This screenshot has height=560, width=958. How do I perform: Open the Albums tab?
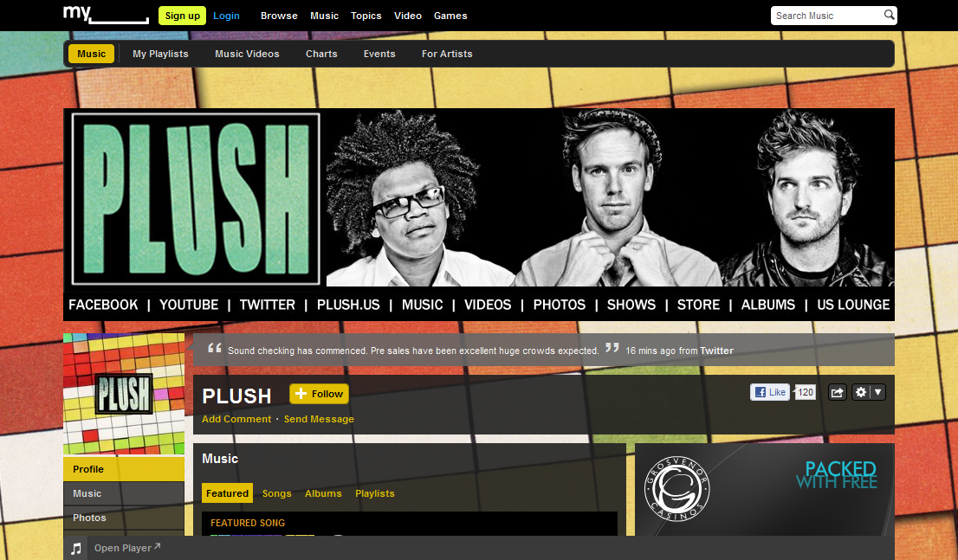point(323,493)
